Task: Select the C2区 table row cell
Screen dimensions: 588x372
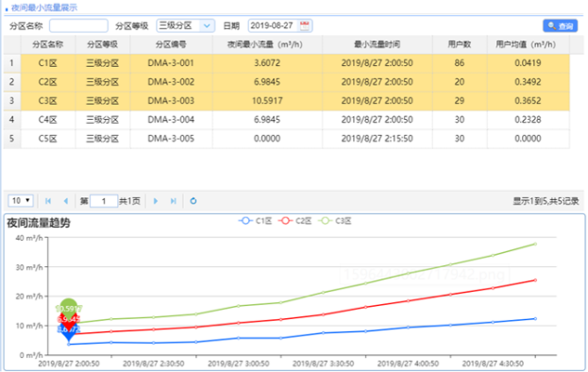Action: [48, 82]
